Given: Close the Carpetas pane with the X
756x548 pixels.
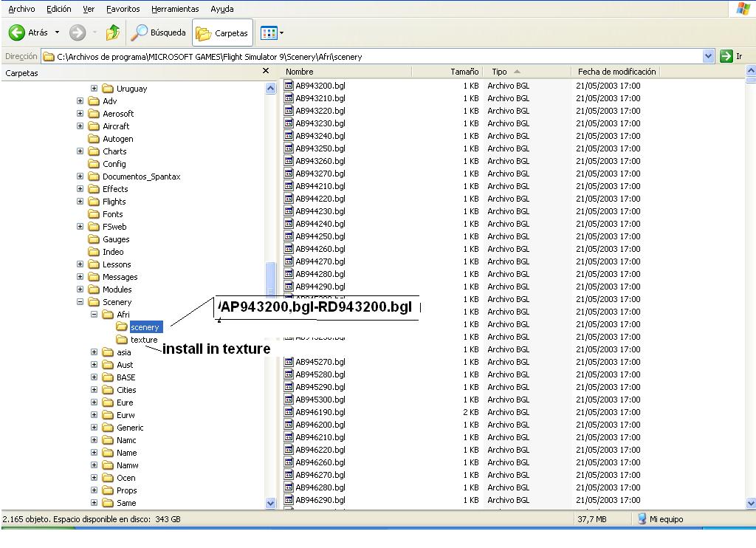Looking at the screenshot, I should [266, 71].
